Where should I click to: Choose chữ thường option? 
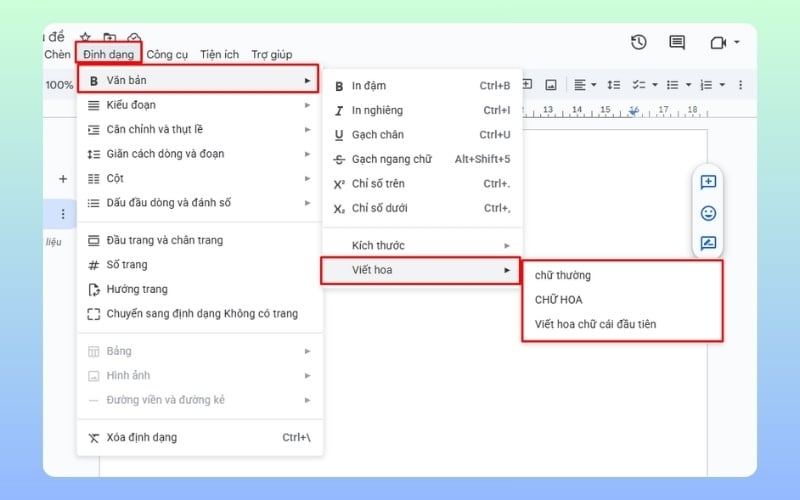(622, 276)
